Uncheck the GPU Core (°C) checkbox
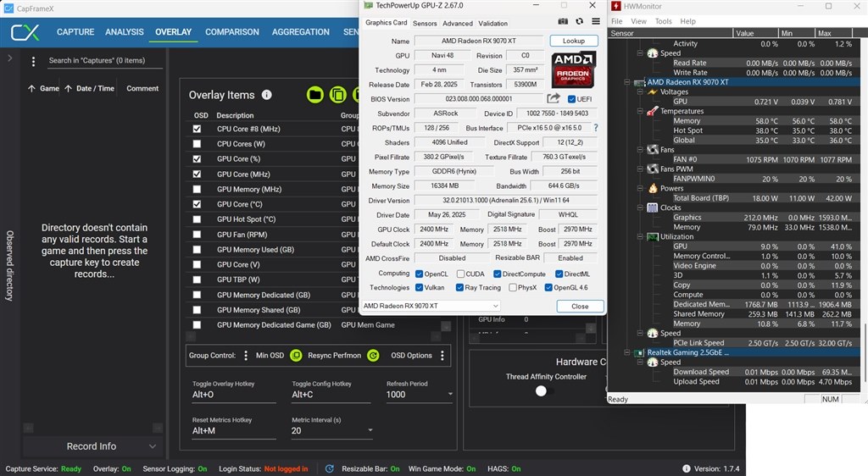 click(x=197, y=204)
